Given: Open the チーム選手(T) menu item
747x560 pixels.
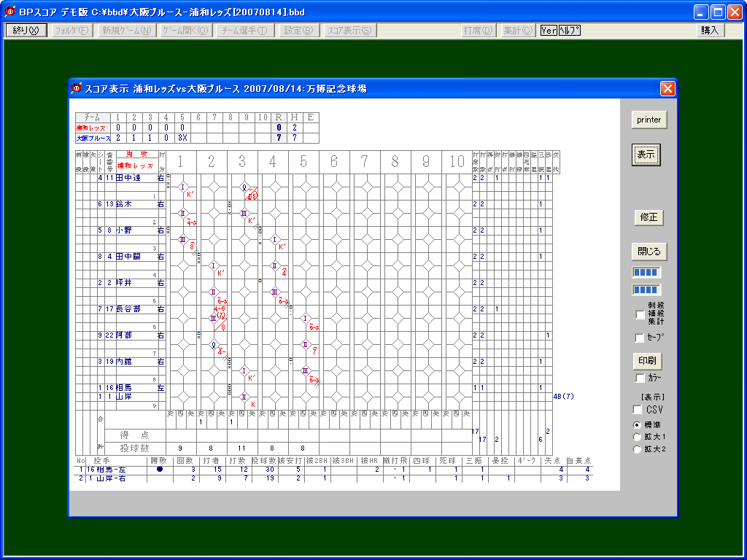Looking at the screenshot, I should tap(245, 31).
